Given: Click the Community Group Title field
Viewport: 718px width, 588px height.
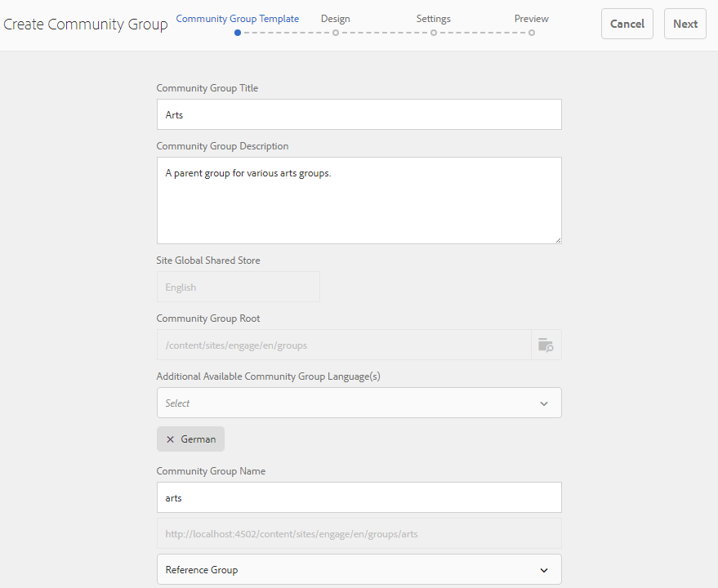Looking at the screenshot, I should click(x=359, y=114).
